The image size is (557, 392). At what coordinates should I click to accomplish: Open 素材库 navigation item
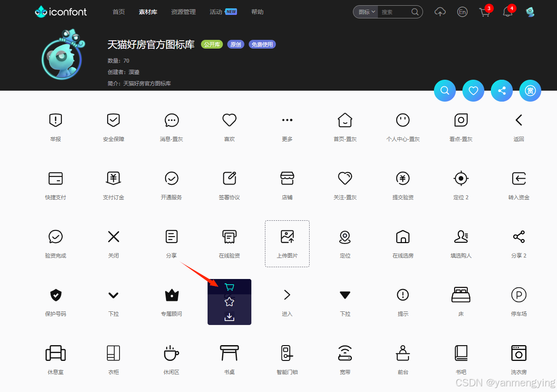point(148,12)
